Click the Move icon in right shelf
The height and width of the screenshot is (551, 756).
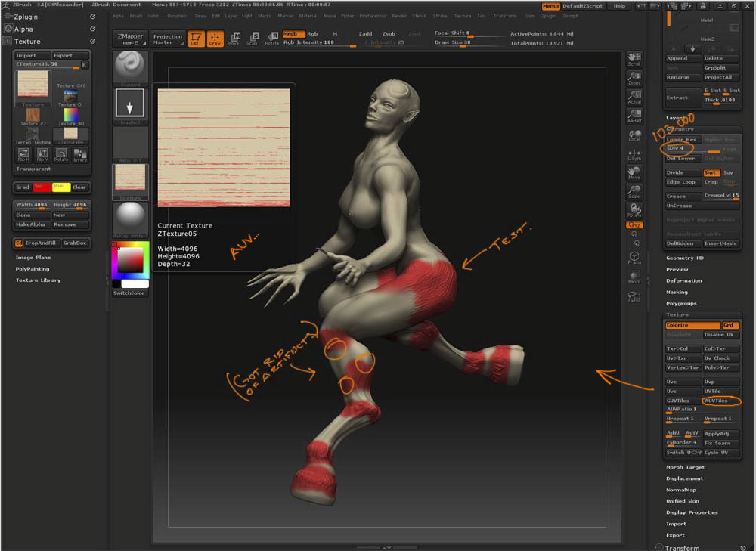click(634, 173)
